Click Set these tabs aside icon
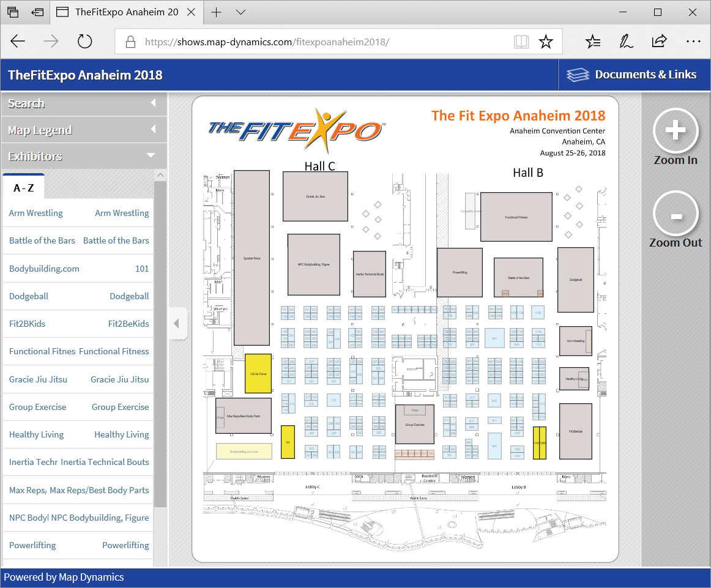 pyautogui.click(x=37, y=12)
